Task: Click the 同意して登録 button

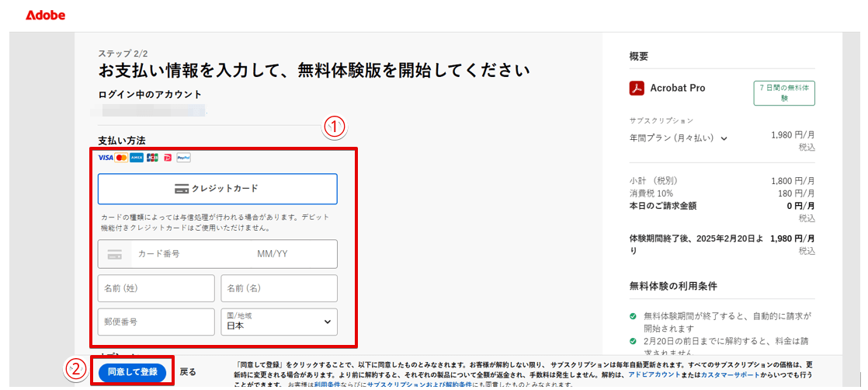Action: pyautogui.click(x=132, y=372)
